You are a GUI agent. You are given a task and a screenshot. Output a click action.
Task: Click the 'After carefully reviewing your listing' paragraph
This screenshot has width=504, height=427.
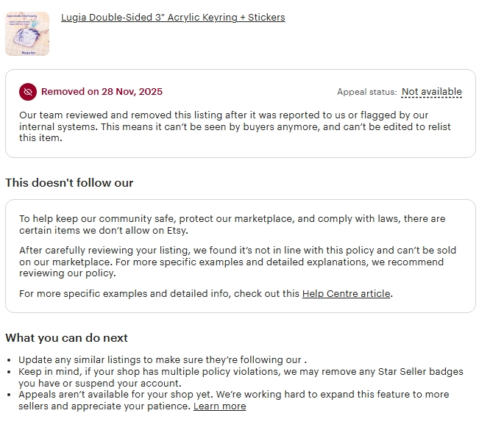(x=231, y=262)
